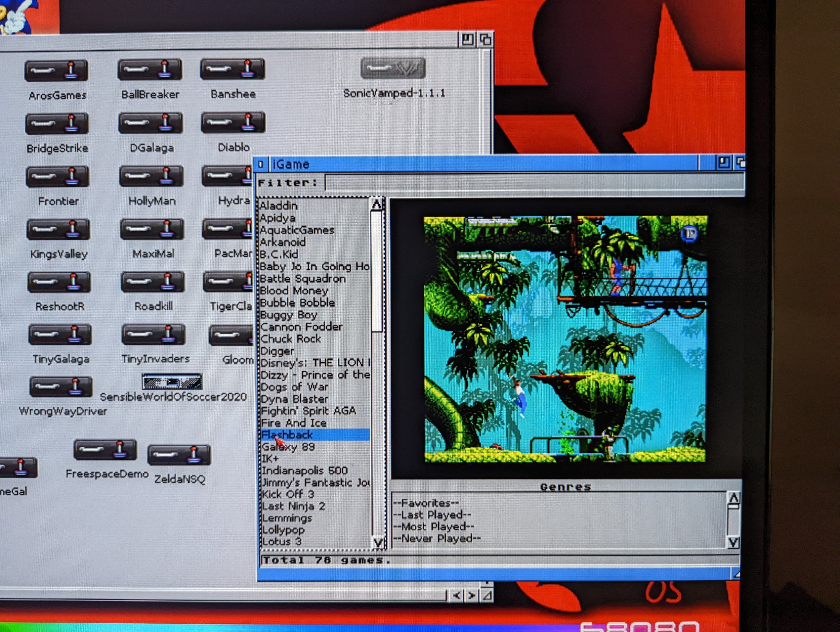
Task: Open the SonicVamped-1.1.1 icon
Action: [x=393, y=68]
